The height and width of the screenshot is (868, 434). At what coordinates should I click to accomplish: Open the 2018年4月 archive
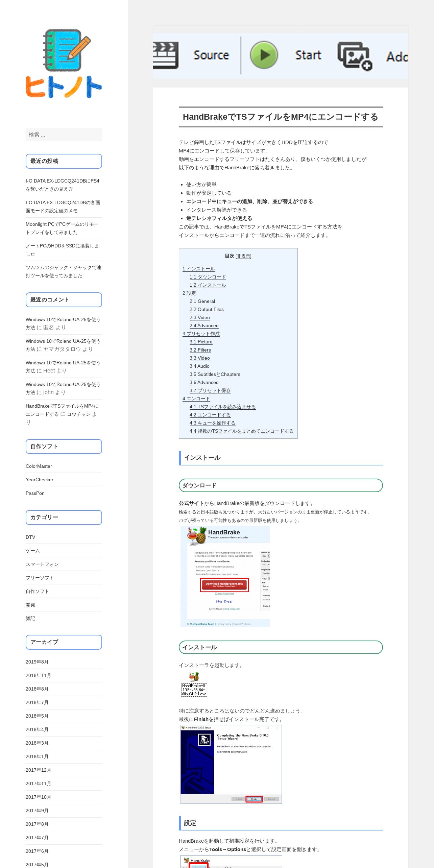pyautogui.click(x=37, y=729)
